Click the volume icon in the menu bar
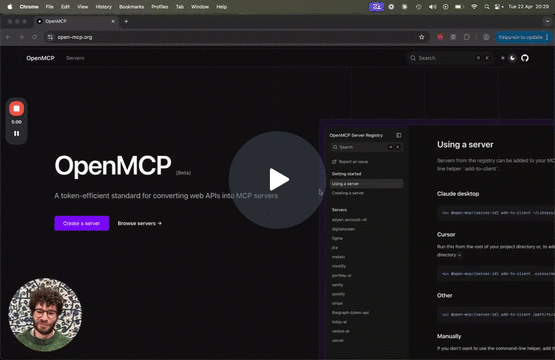555x360 pixels. [x=432, y=7]
